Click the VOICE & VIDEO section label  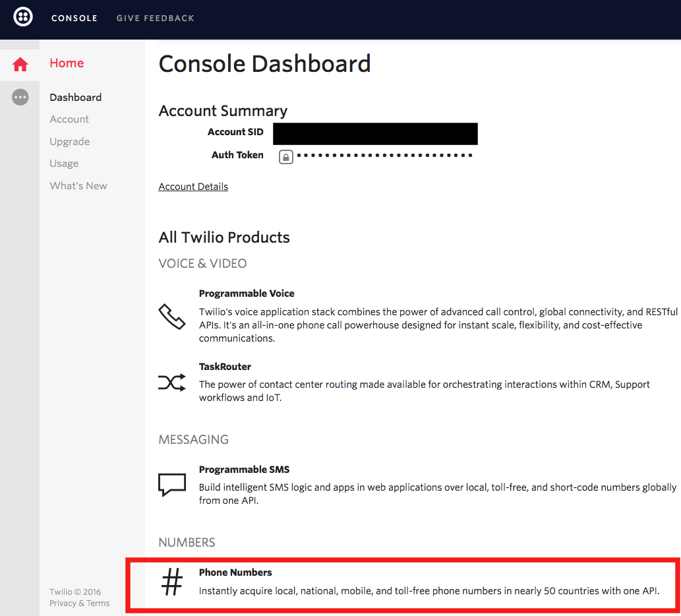202,264
